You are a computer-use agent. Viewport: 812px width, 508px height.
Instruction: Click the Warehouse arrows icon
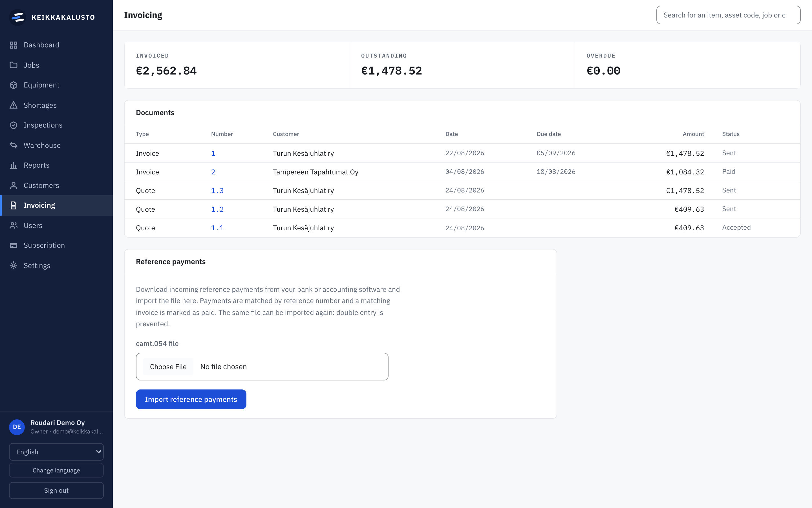click(x=14, y=145)
